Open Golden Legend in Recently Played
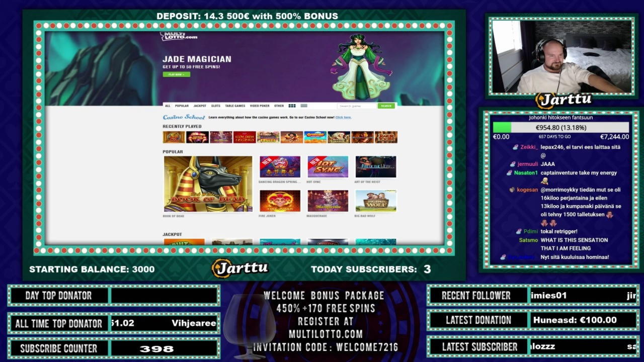Image resolution: width=644 pixels, height=362 pixels. coord(245,137)
